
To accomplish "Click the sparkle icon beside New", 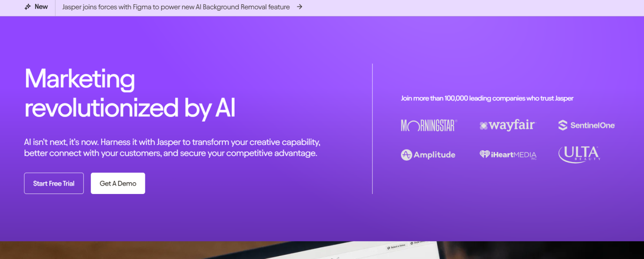I will tap(28, 7).
